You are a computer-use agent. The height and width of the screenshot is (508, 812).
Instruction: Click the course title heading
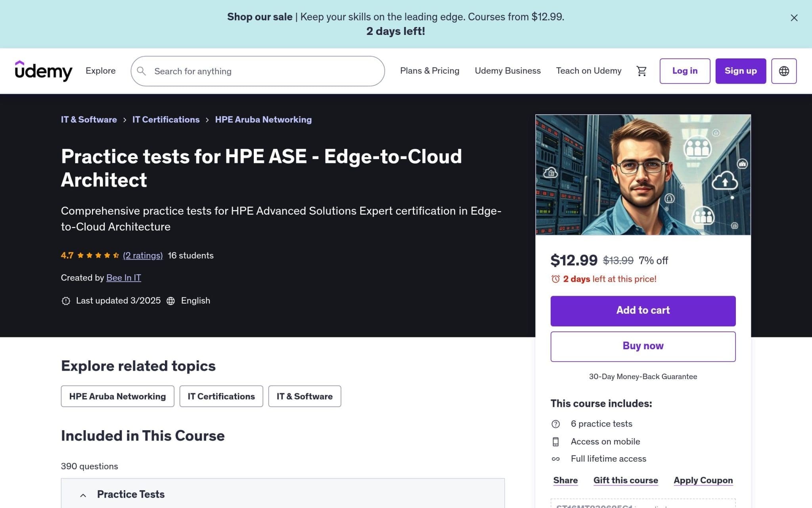[261, 168]
